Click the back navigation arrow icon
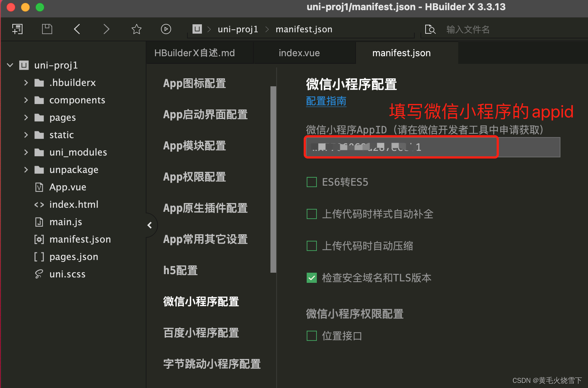Image resolution: width=588 pixels, height=388 pixels. coord(76,29)
